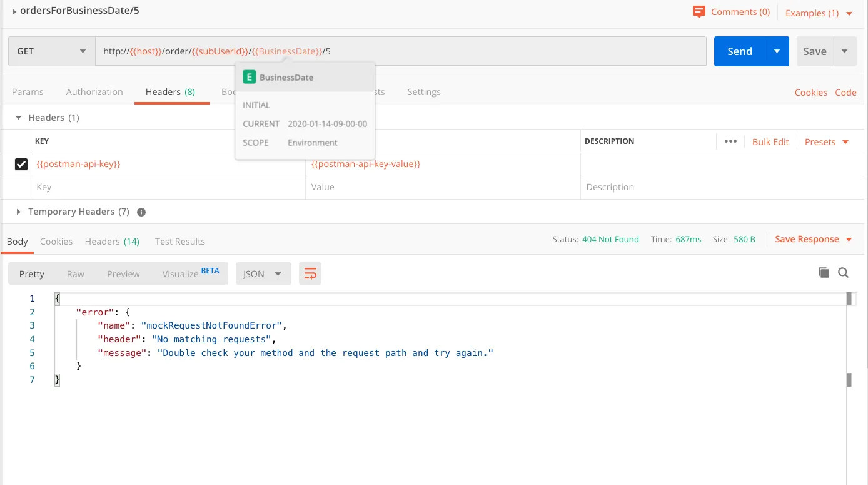Image resolution: width=868 pixels, height=485 pixels.
Task: Click the response body vertical scrollbar
Action: click(x=849, y=339)
